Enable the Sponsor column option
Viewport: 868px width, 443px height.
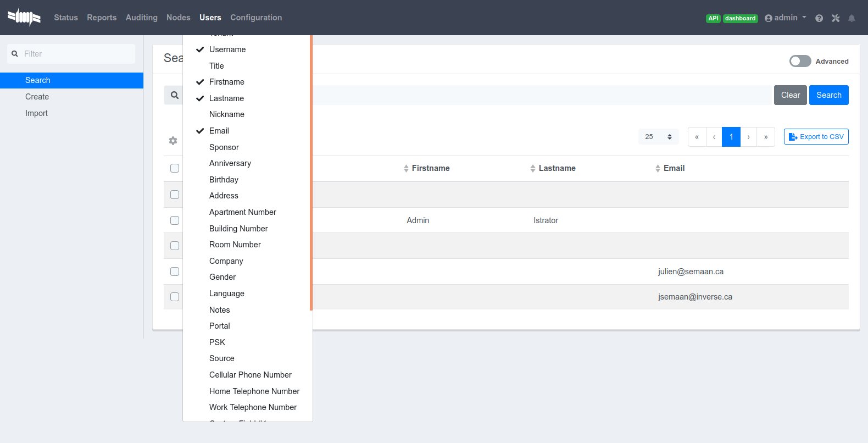pos(247,147)
